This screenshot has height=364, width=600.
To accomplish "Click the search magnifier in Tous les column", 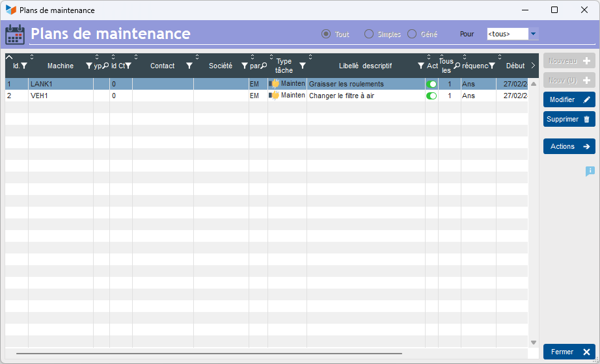I will [x=457, y=66].
